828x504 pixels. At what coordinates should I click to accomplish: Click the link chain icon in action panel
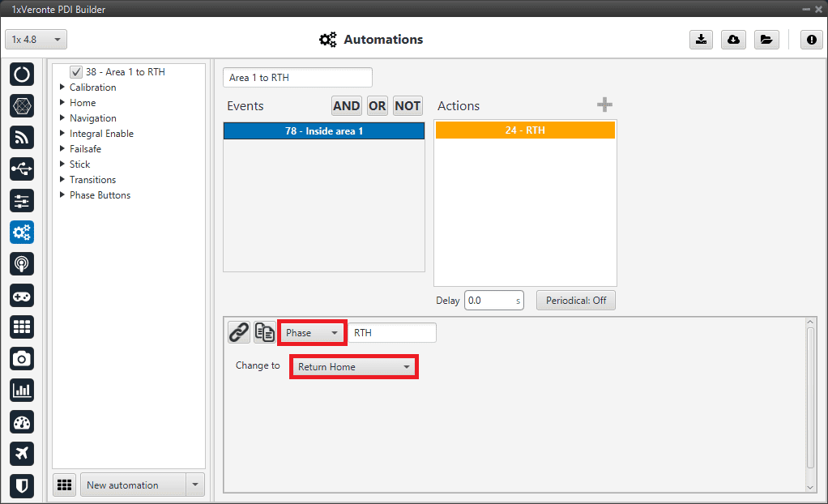pyautogui.click(x=238, y=332)
